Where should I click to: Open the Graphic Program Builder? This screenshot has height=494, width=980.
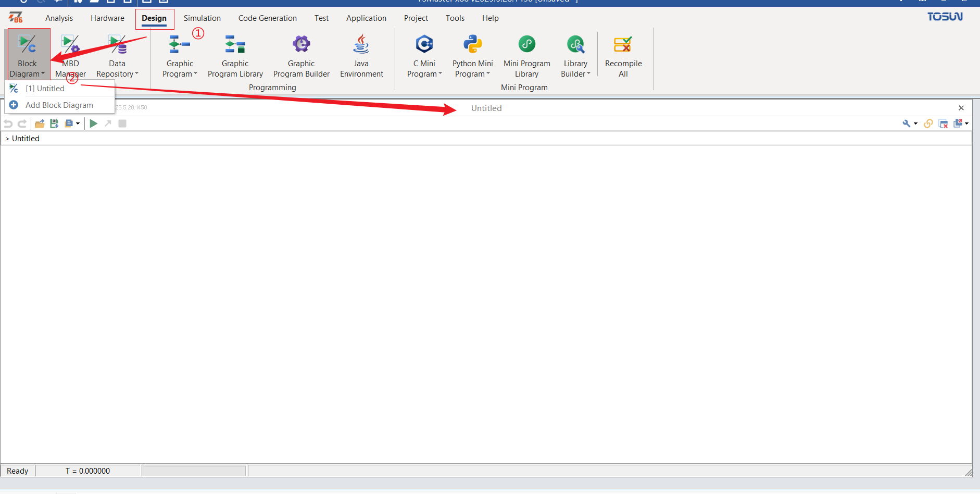(x=301, y=56)
